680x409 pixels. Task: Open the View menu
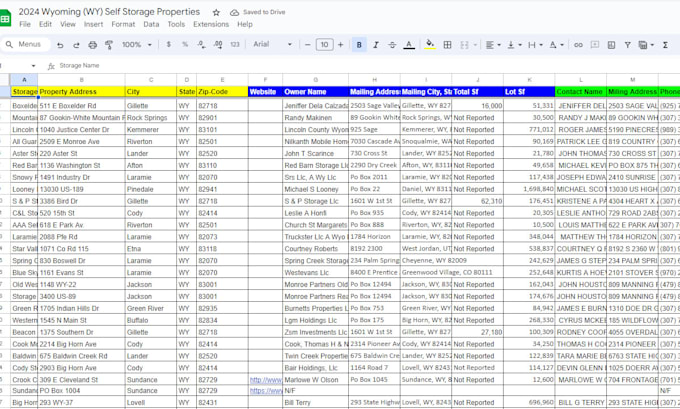(68, 24)
